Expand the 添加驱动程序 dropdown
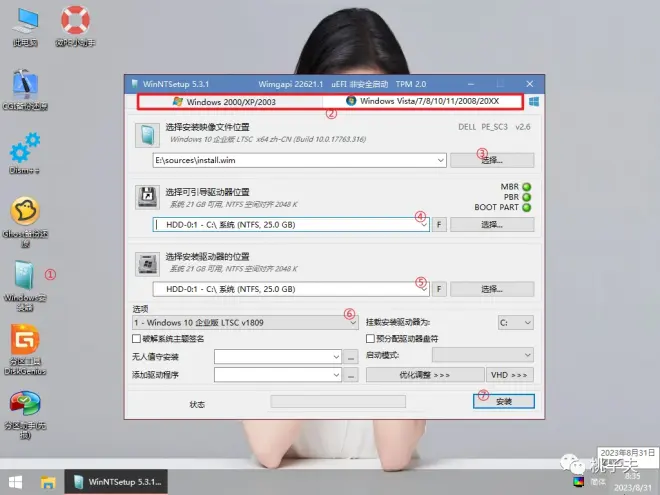660x495 pixels. click(336, 375)
